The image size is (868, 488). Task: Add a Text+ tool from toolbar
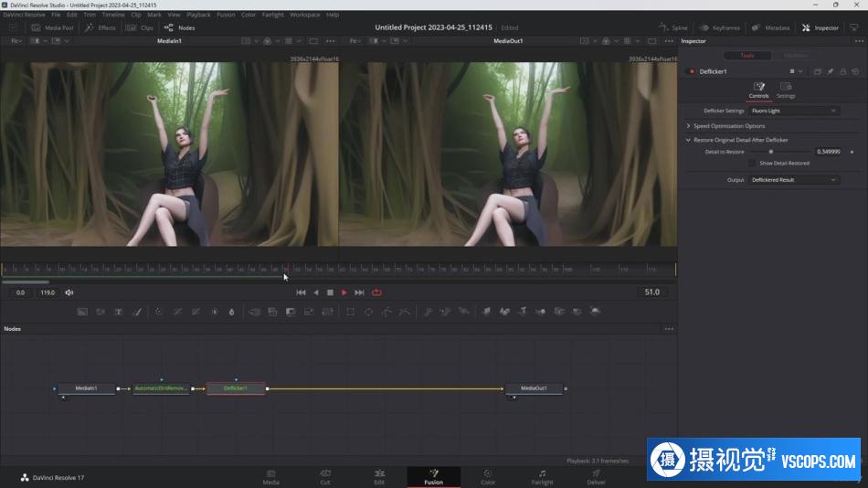click(x=119, y=312)
